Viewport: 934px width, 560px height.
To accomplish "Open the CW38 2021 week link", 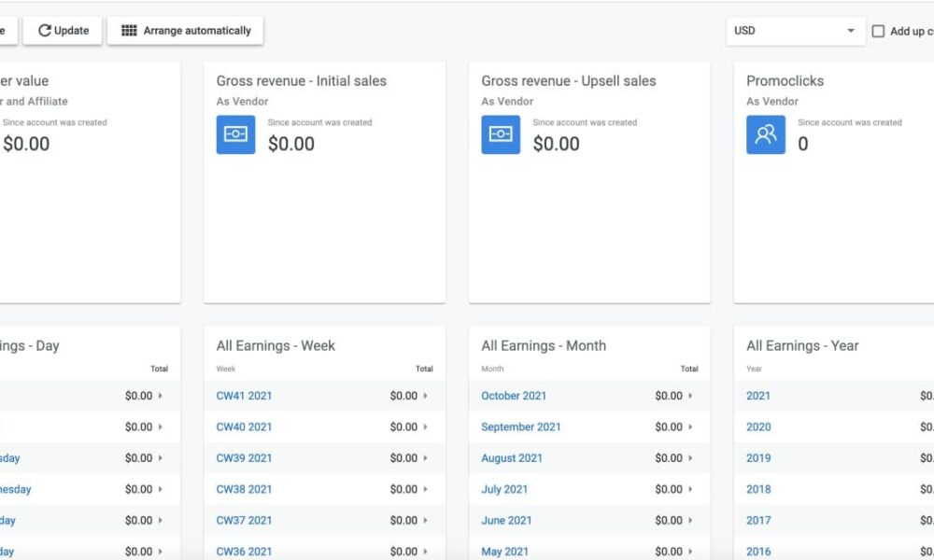I will tap(244, 489).
